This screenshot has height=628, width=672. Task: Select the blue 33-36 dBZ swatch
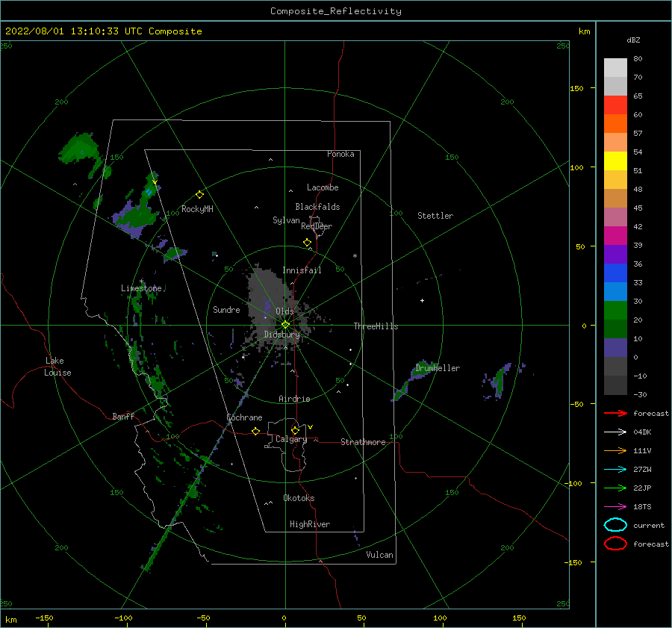[x=615, y=273]
